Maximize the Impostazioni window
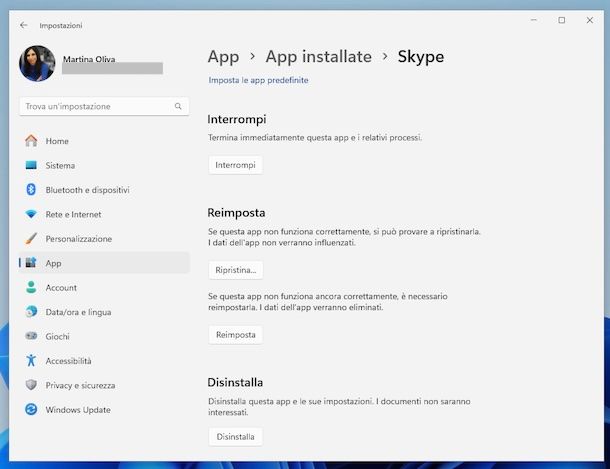Image resolution: width=610 pixels, height=469 pixels. click(562, 20)
